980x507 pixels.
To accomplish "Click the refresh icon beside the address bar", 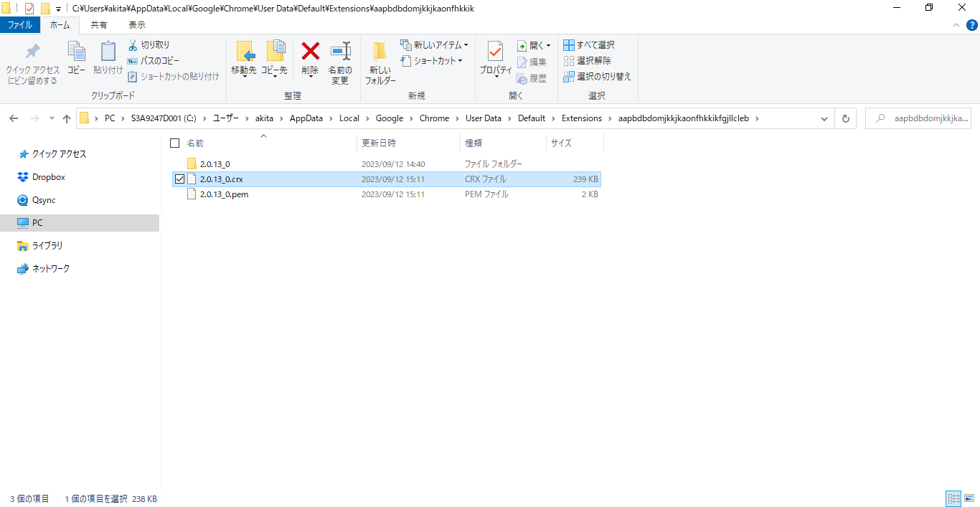I will coord(845,118).
